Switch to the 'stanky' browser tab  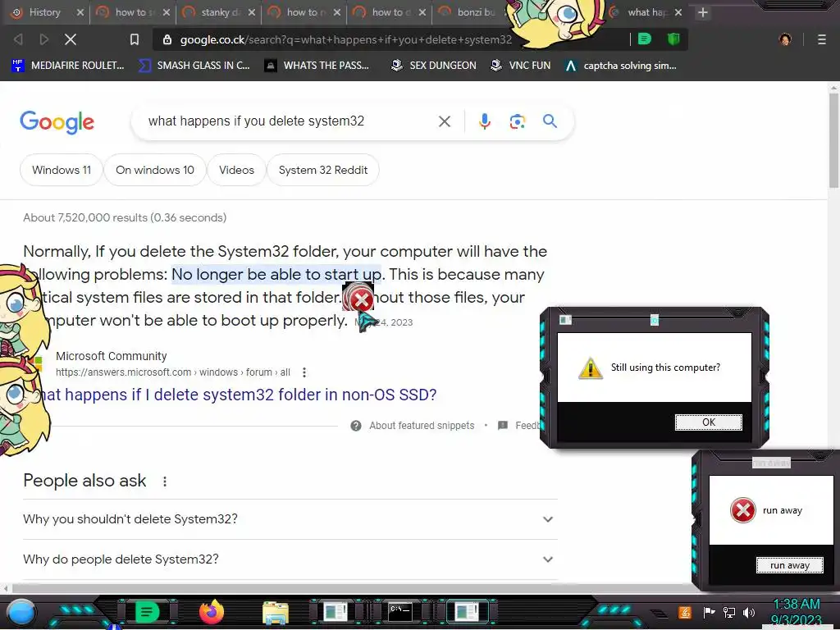tap(220, 12)
